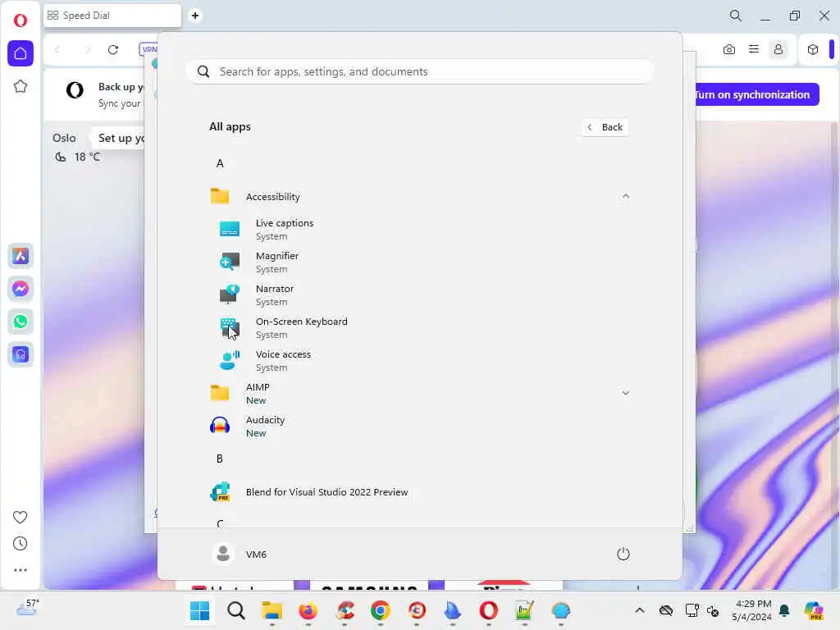Open weather widget showing 57°
840x630 pixels.
point(28,608)
